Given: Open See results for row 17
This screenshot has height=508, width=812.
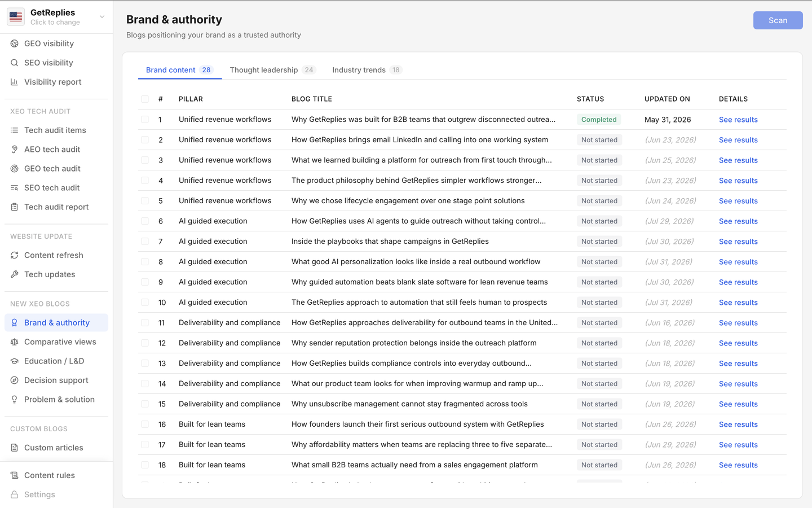Looking at the screenshot, I should coord(738,445).
